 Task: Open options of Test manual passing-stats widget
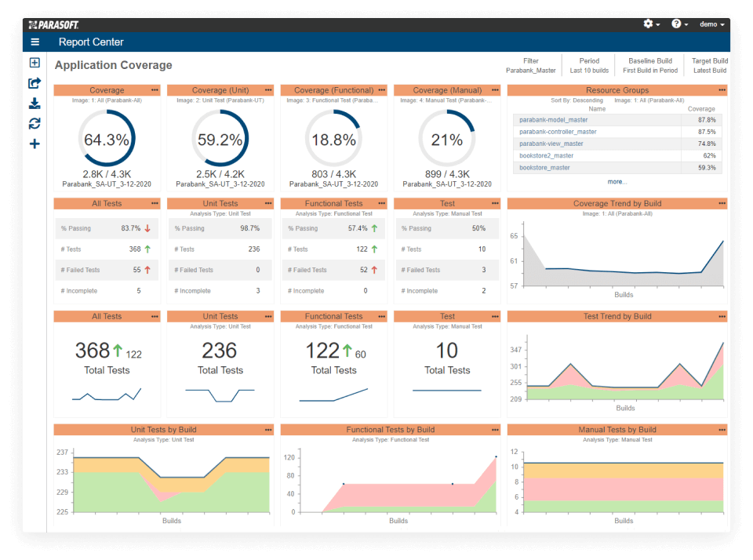click(x=495, y=203)
